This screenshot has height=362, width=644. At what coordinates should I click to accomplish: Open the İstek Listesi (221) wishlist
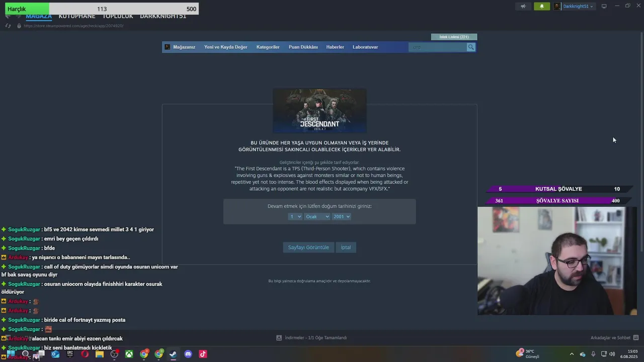pyautogui.click(x=454, y=37)
